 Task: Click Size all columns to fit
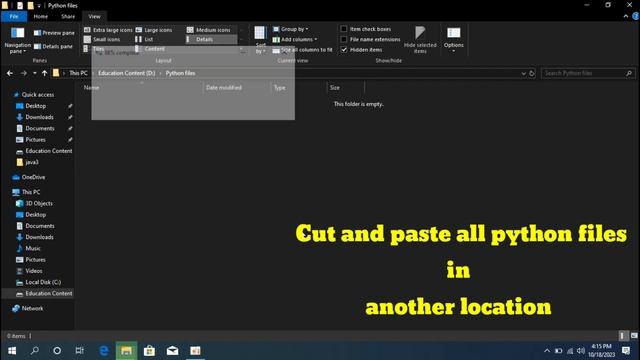click(x=302, y=49)
